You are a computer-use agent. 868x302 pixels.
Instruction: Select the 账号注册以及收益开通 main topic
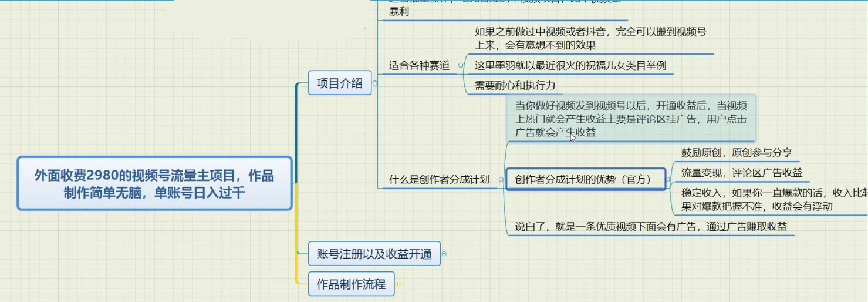[x=374, y=254]
